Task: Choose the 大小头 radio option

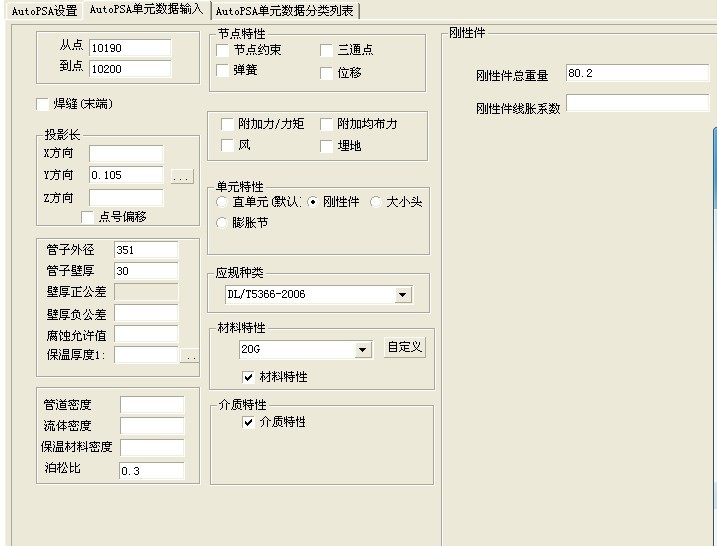Action: pos(376,202)
